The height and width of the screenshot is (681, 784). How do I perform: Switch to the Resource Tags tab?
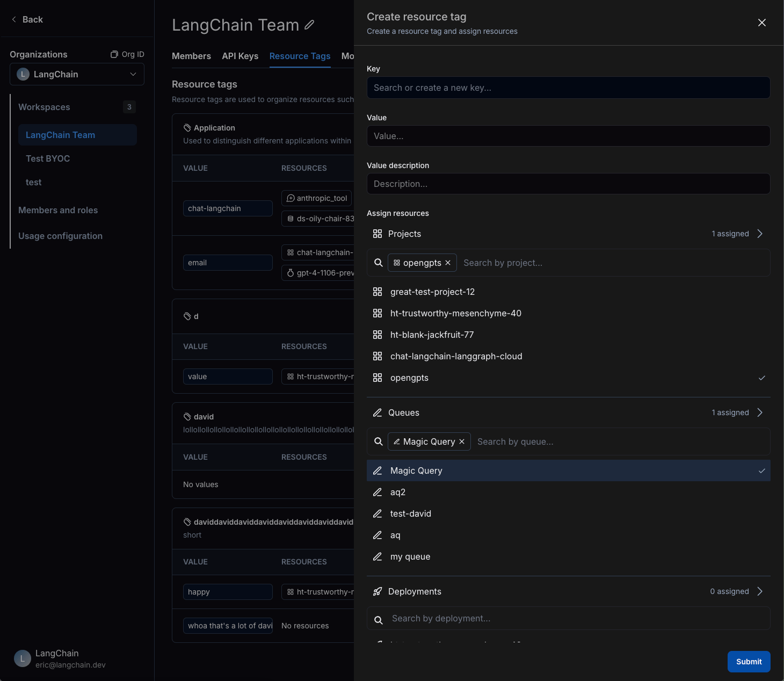pos(300,56)
